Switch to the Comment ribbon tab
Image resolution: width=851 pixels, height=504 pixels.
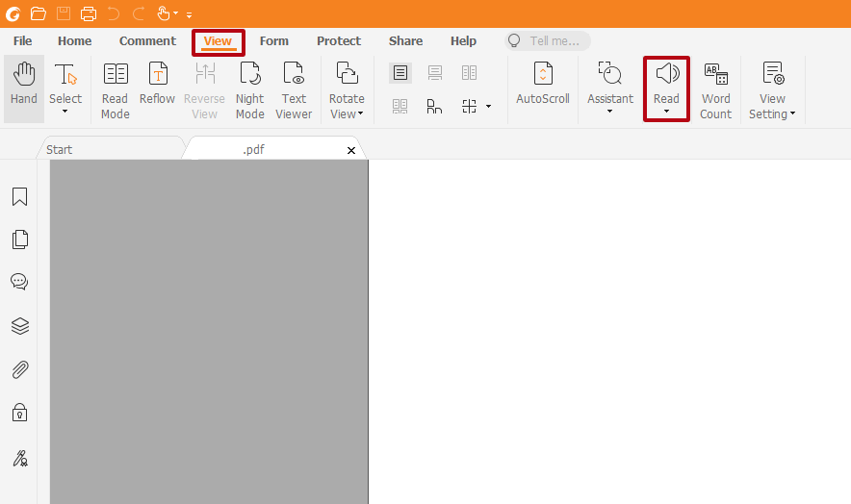pos(147,41)
